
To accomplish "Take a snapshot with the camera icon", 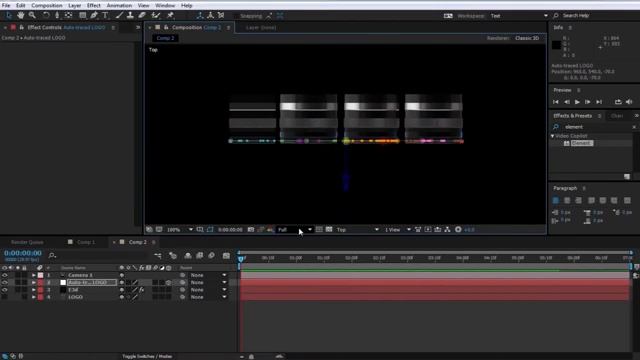I will 251,230.
